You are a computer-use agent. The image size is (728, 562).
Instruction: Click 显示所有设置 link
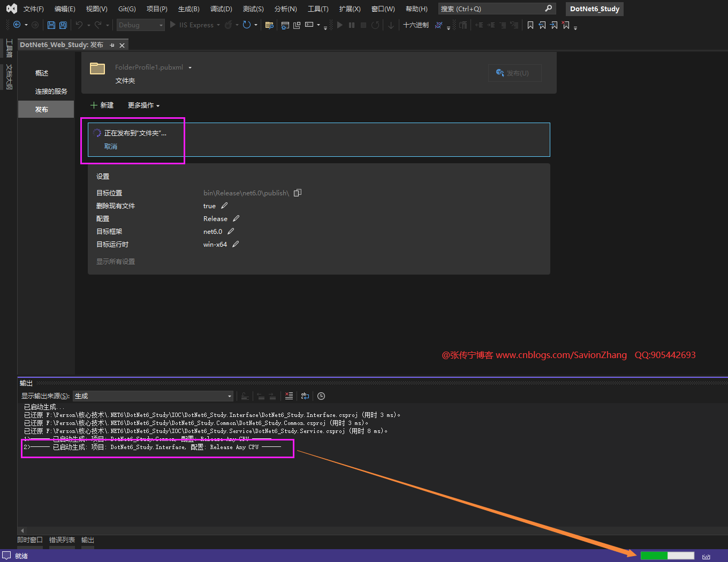(116, 262)
